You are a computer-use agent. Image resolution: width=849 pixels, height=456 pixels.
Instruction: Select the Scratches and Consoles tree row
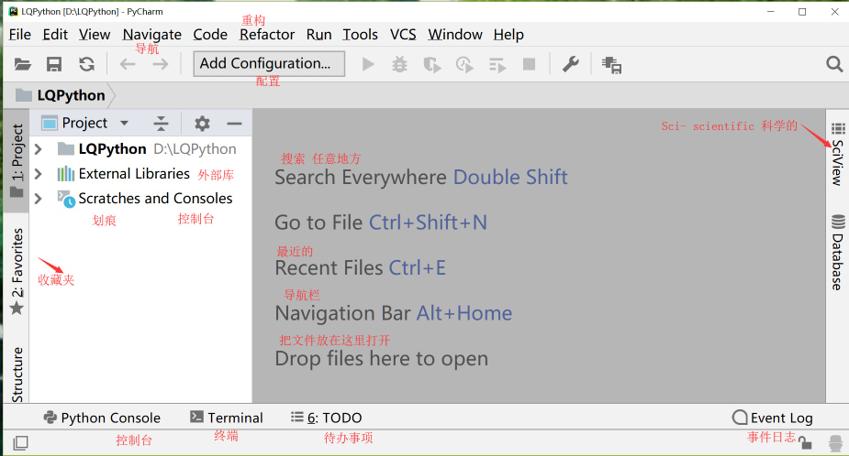(141, 199)
